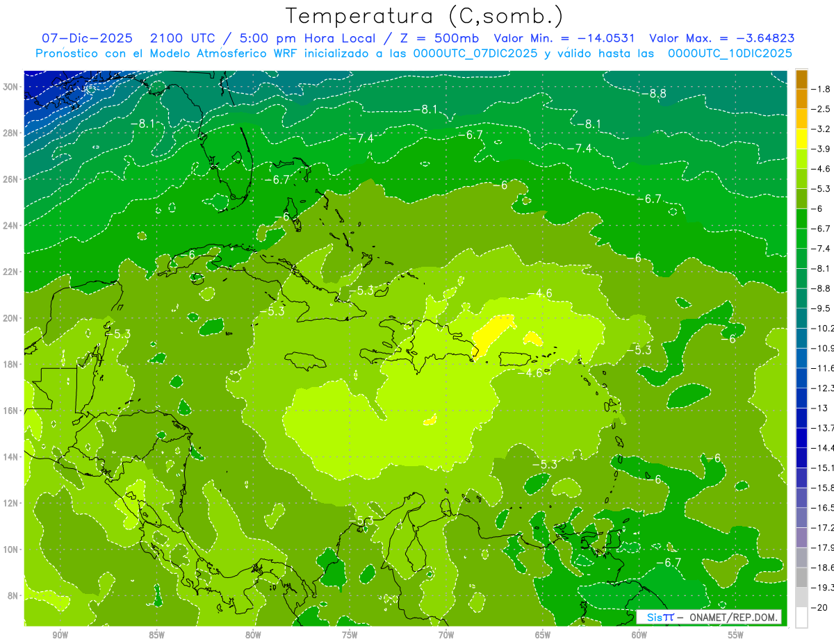This screenshot has width=834, height=644.
Task: Click the "2100 UTC" time text
Action: click(183, 38)
